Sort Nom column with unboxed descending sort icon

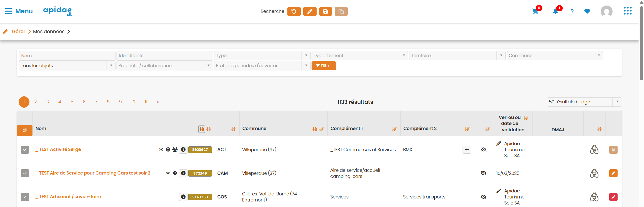[209, 129]
